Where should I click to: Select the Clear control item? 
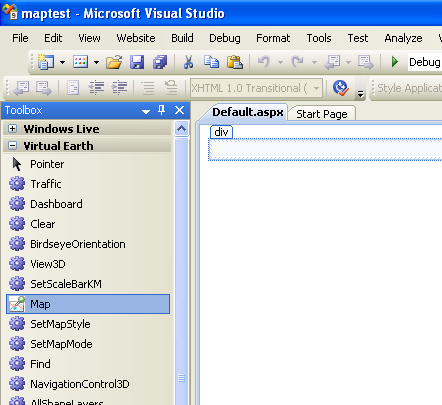tap(88, 224)
